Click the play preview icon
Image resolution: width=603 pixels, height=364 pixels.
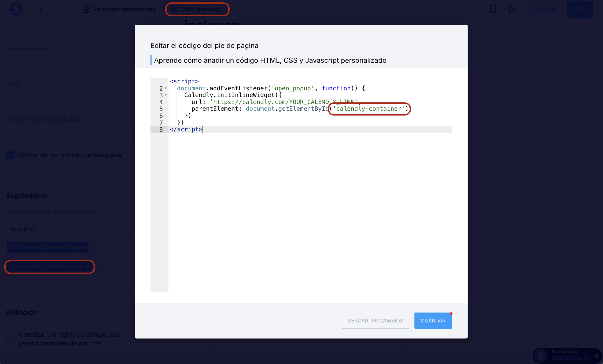[512, 9]
